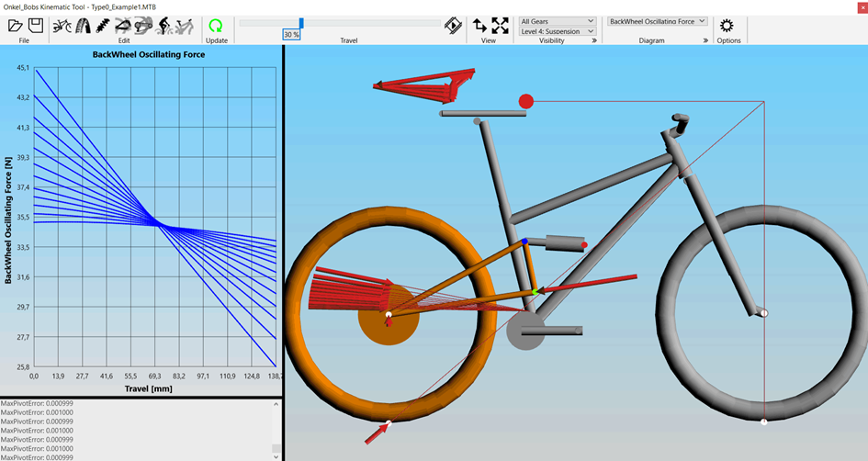Open the Options gear
The height and width of the screenshot is (461, 868).
(x=727, y=26)
